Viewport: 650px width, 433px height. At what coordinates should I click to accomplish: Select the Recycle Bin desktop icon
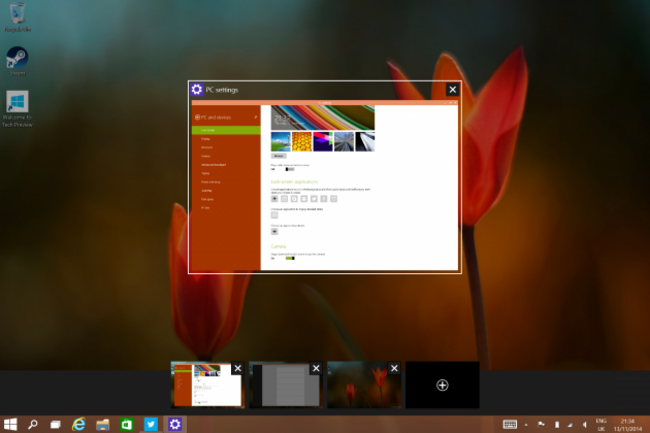(x=17, y=15)
